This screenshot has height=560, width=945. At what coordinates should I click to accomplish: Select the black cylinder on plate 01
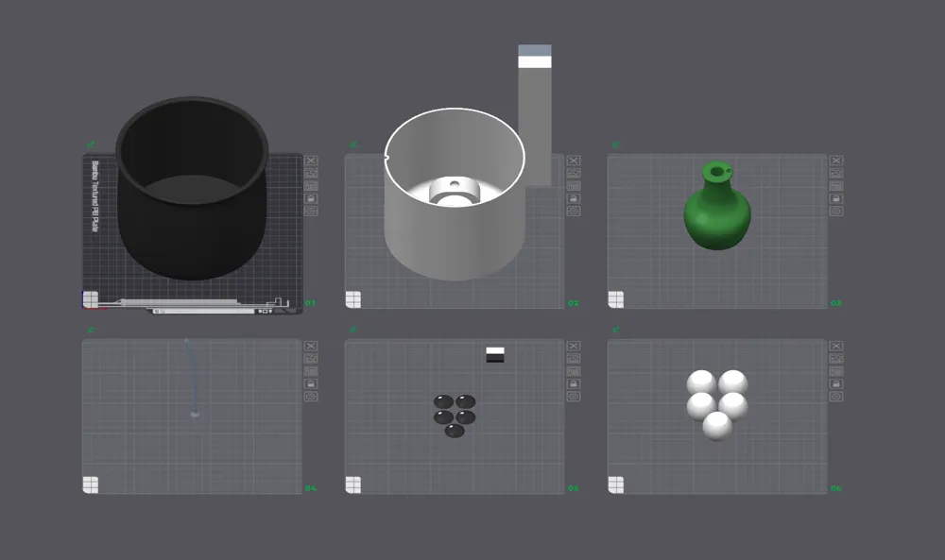(189, 189)
